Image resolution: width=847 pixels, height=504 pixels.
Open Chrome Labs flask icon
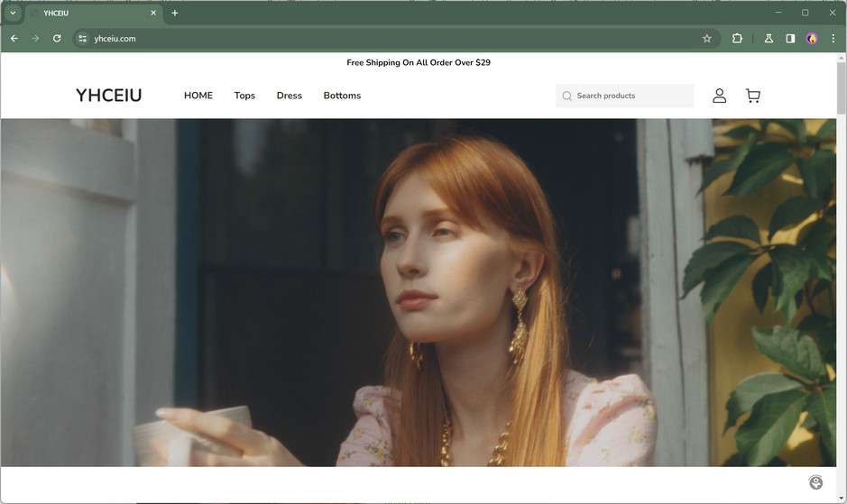coord(769,39)
